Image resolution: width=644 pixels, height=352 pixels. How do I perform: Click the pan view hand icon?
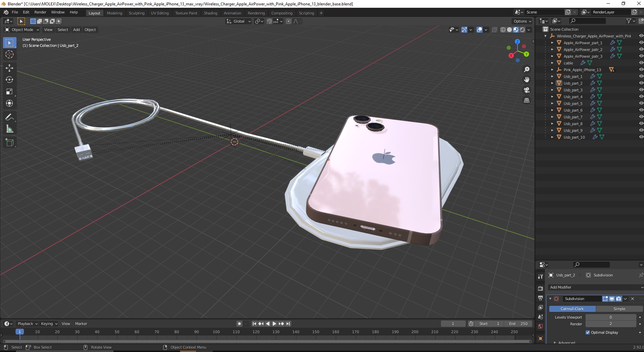tap(527, 80)
